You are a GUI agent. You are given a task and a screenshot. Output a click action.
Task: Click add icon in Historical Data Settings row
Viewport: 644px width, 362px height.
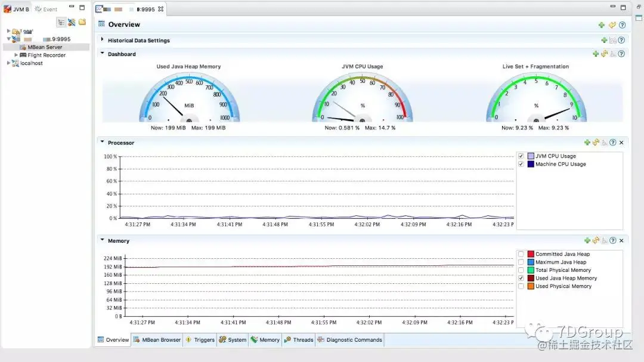[604, 41]
